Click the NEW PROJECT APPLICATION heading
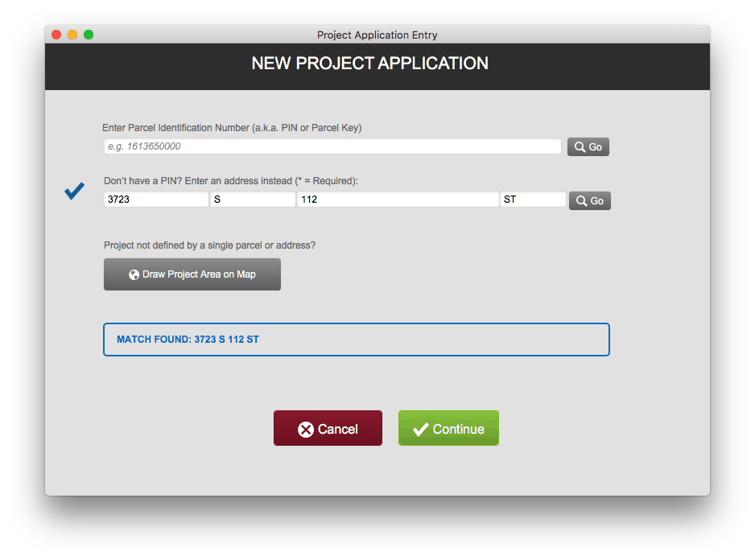Viewport: 755px width, 560px height. pyautogui.click(x=369, y=64)
